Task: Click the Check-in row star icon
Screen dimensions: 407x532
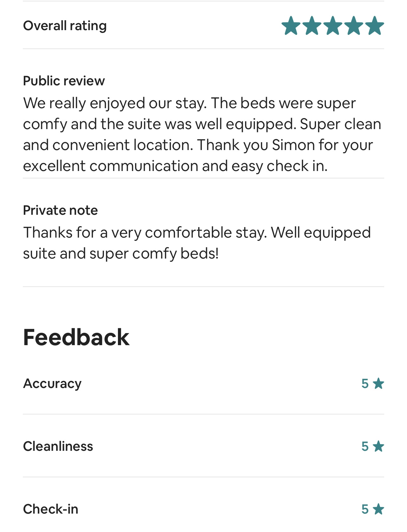Action: tap(378, 509)
